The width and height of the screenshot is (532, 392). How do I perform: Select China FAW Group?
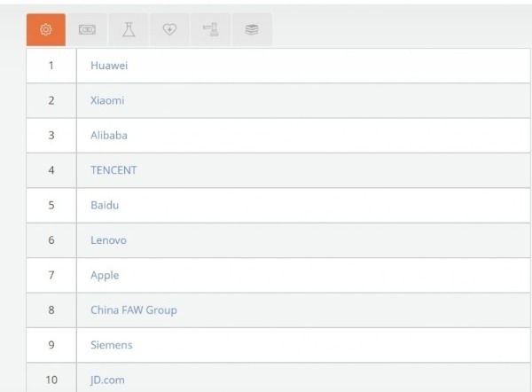(x=134, y=310)
